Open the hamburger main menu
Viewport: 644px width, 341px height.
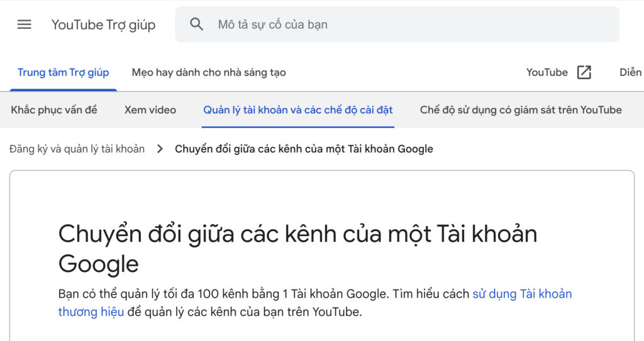click(x=25, y=24)
